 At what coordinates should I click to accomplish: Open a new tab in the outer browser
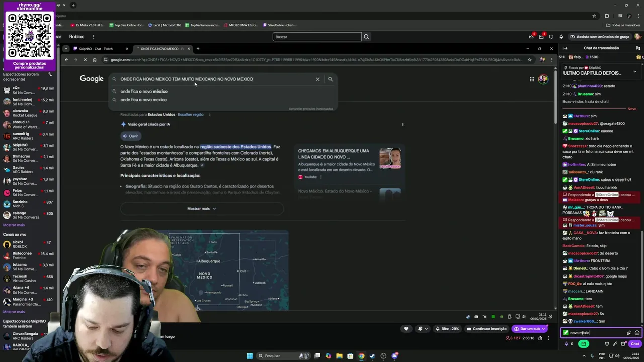73,5
